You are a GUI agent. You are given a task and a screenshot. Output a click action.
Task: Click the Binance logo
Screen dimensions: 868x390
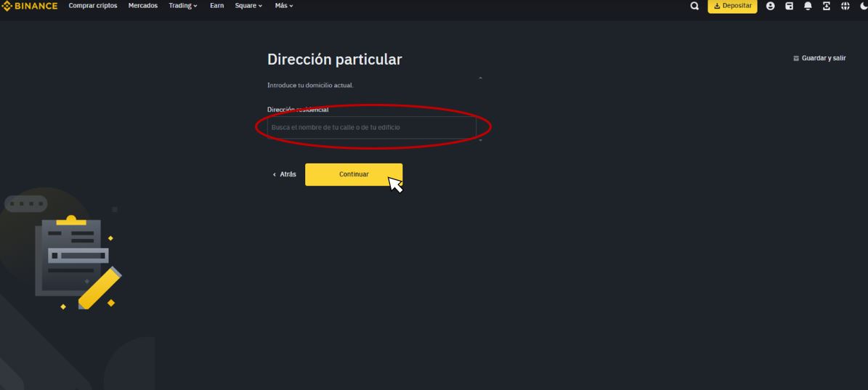(30, 6)
